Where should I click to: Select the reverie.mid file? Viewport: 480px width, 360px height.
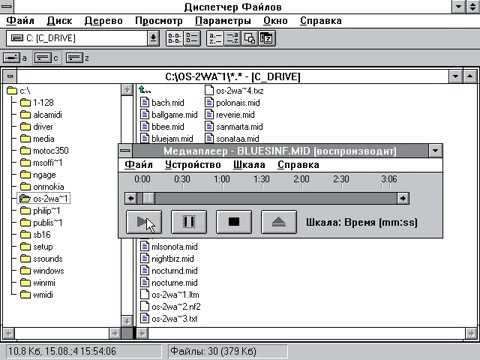[230, 115]
